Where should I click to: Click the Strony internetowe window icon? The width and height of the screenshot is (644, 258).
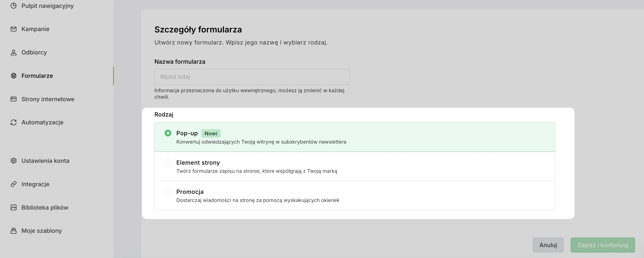point(13,99)
